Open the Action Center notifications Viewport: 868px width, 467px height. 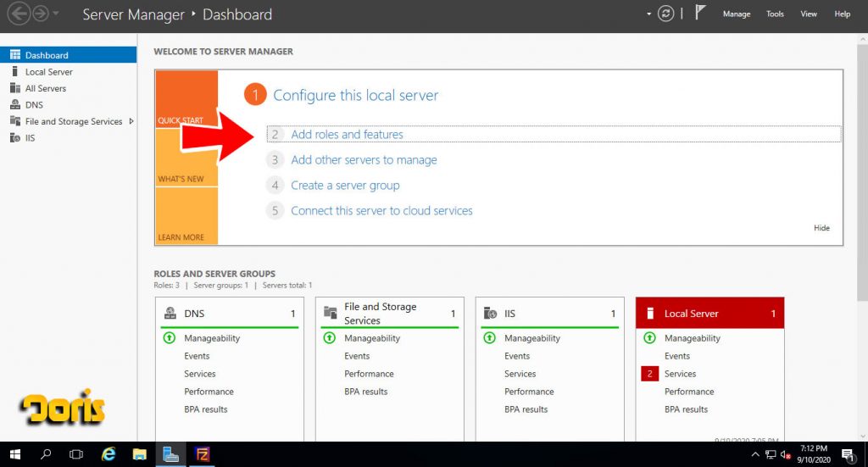(848, 455)
